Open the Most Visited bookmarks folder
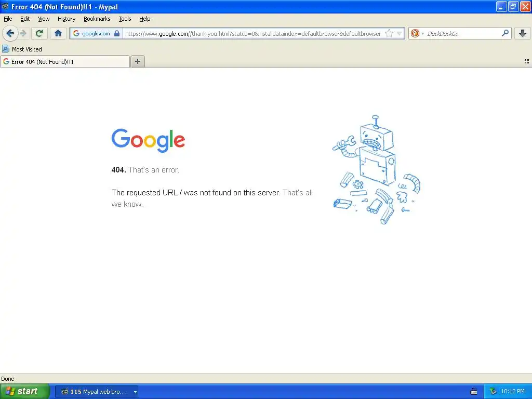This screenshot has height=399, width=532. tap(22, 49)
